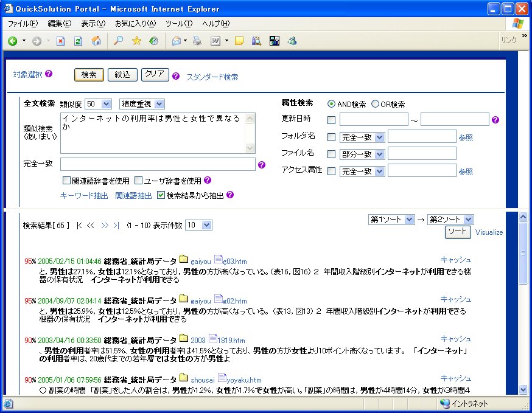Open the お気に入り(A) menu
This screenshot has width=532, height=413.
coord(135,23)
